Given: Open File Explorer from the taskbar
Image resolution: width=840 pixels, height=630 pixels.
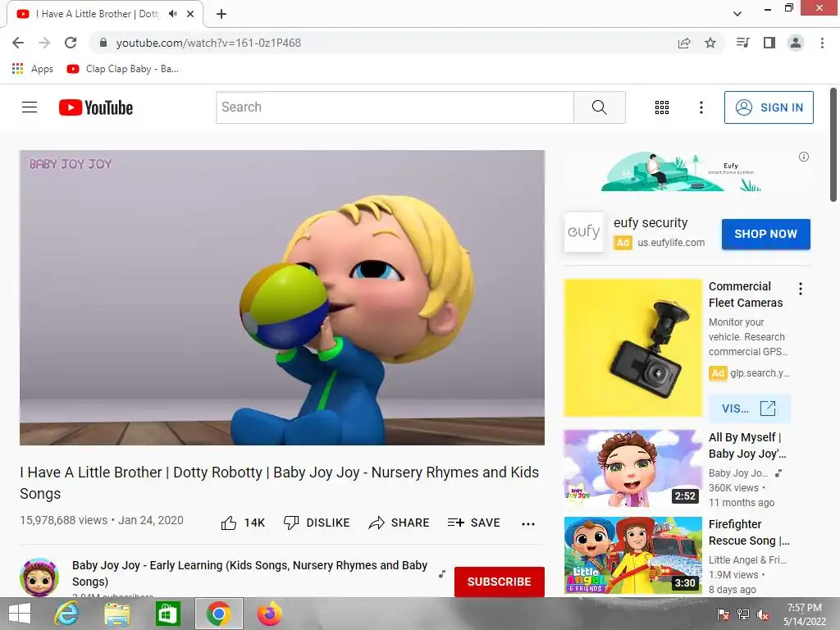Looking at the screenshot, I should pos(117,614).
